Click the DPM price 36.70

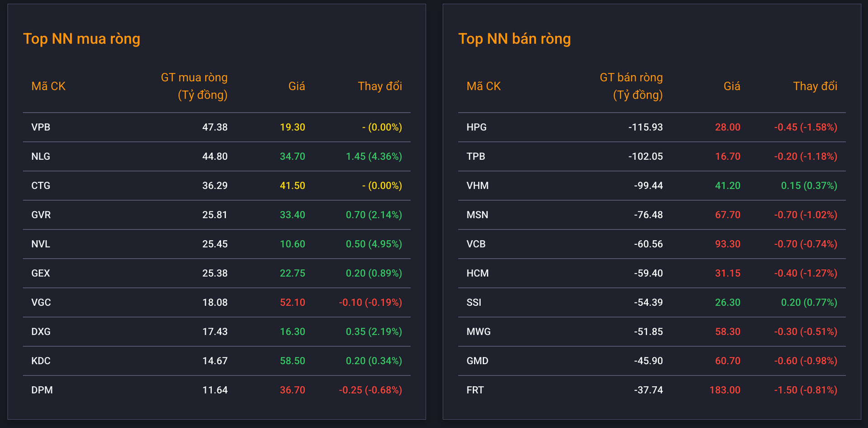(x=292, y=390)
